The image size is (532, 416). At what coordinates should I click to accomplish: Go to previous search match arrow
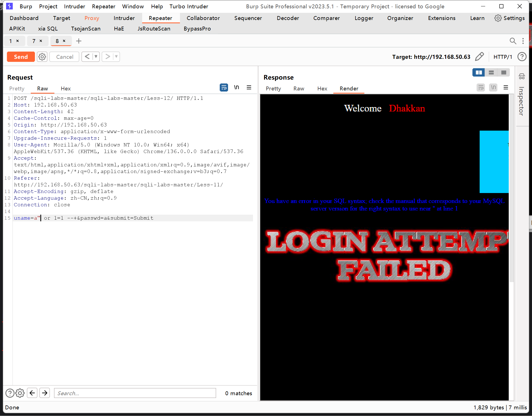click(x=32, y=393)
